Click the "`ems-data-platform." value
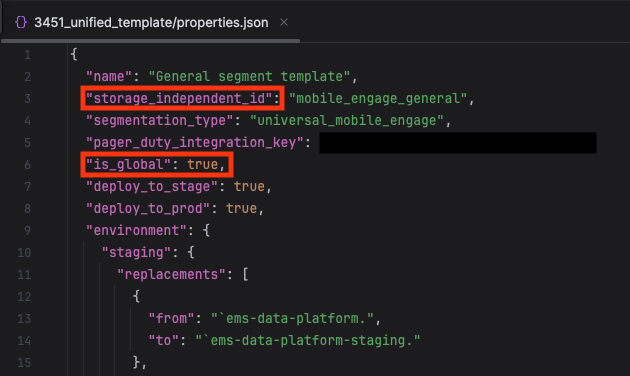Screen dimensions: 630x376 292,319
